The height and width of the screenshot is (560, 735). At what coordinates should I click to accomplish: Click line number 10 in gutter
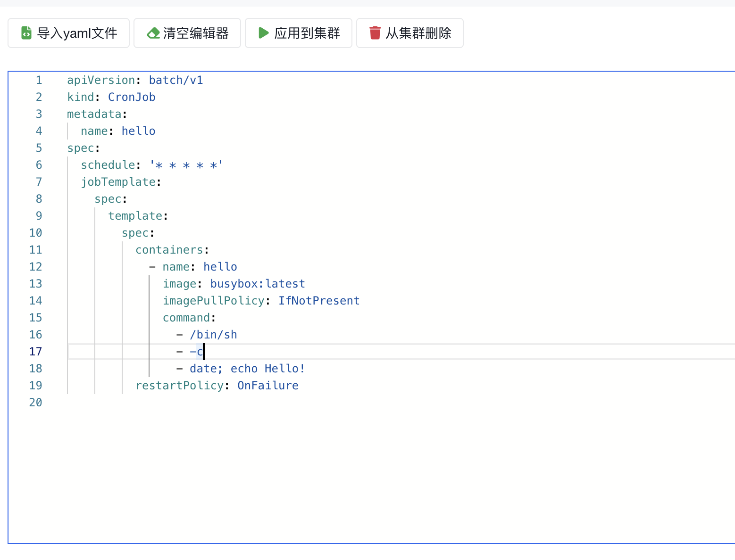point(35,233)
